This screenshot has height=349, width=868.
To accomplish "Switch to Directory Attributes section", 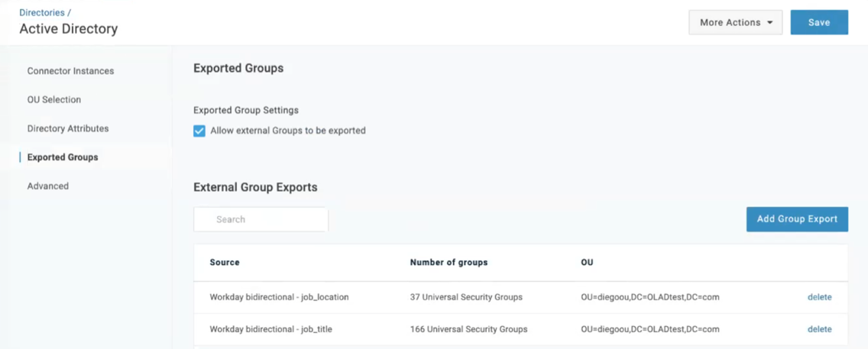I will pyautogui.click(x=68, y=128).
